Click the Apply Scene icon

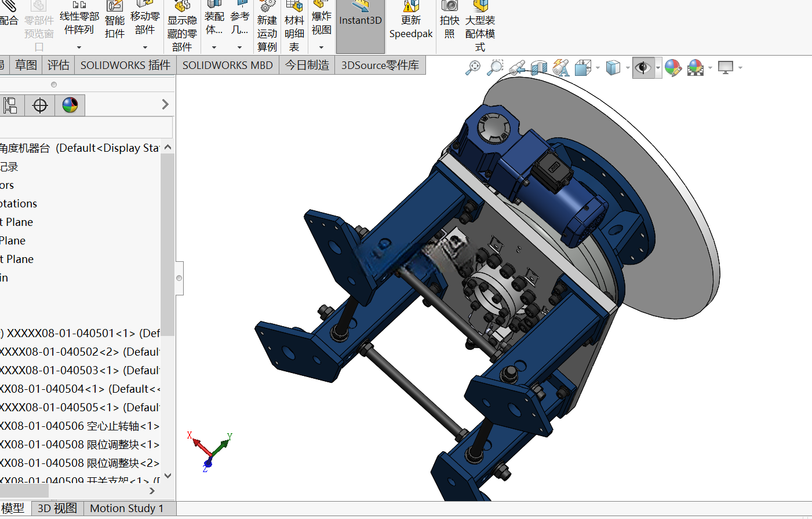[696, 68]
